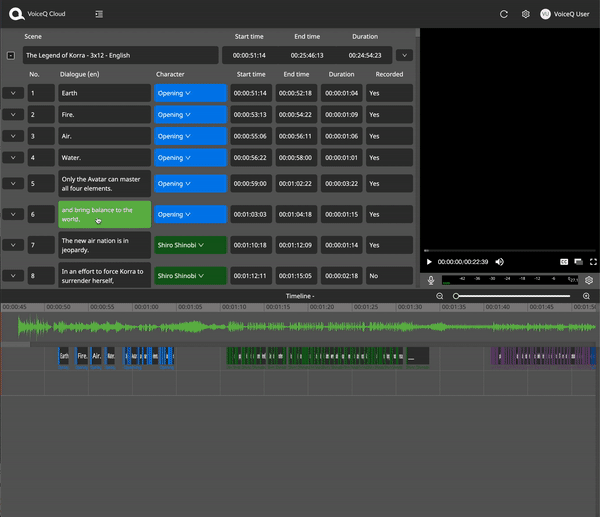Expand row 7 chevron
Image resolution: width=600 pixels, height=517 pixels.
13,245
